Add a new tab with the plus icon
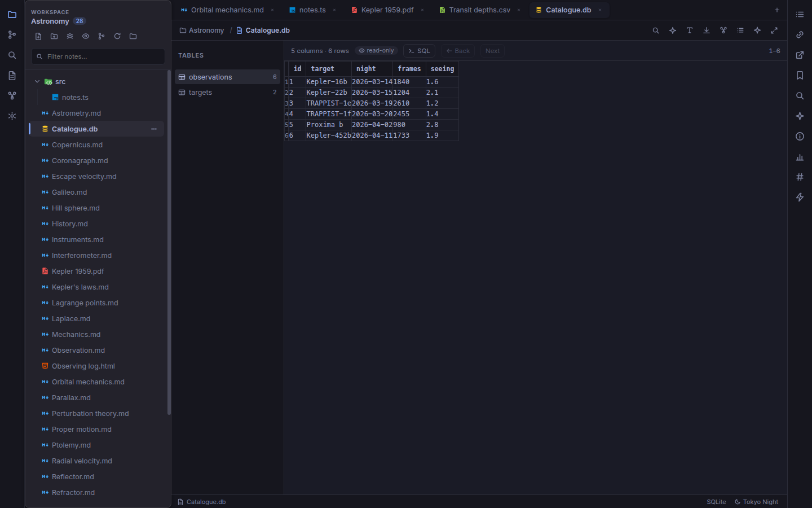This screenshot has width=812, height=508. pos(777,10)
